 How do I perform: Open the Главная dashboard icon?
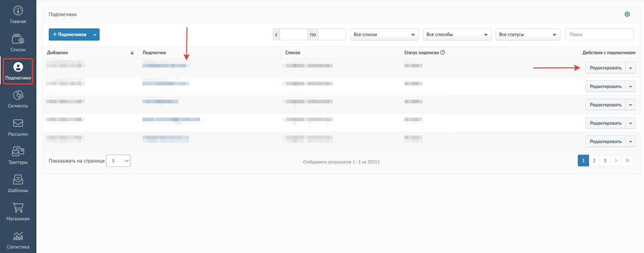(18, 11)
